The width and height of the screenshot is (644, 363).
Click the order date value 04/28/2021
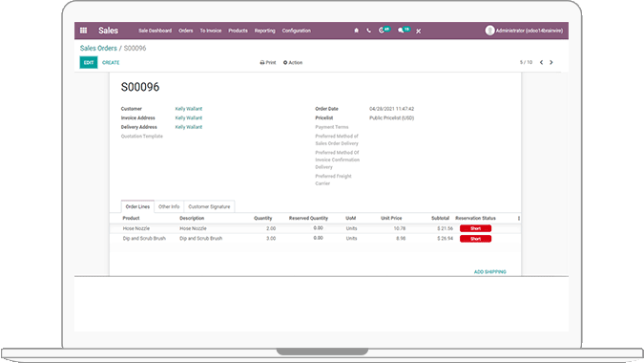click(x=391, y=109)
